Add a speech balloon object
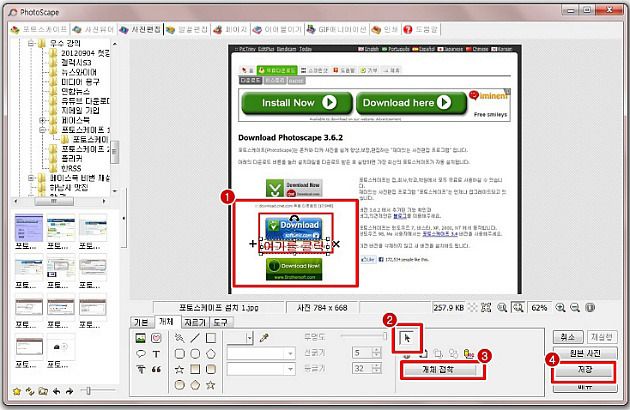630x410 pixels. 141,354
